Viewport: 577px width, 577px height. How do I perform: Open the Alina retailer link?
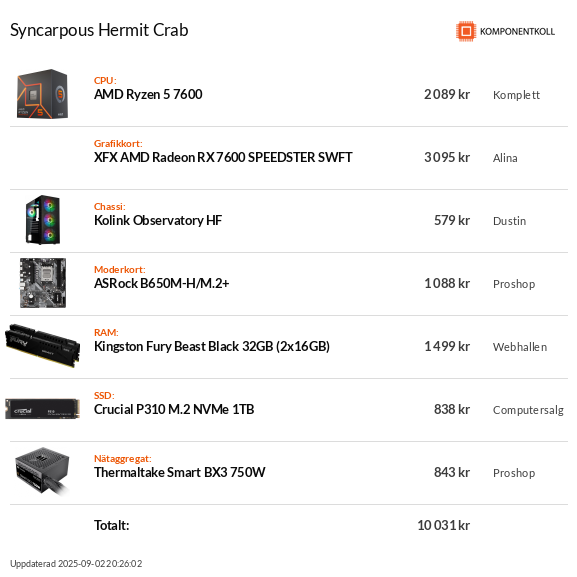(505, 158)
